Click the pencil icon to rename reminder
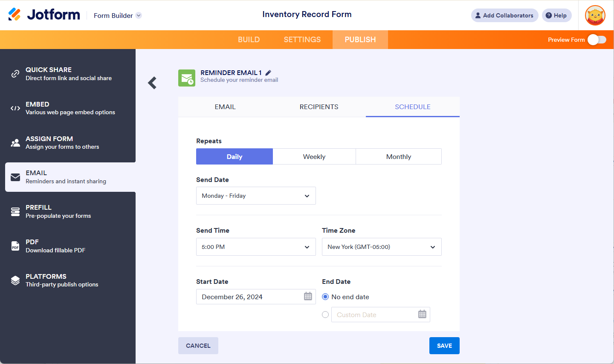The height and width of the screenshot is (364, 614). pos(268,73)
